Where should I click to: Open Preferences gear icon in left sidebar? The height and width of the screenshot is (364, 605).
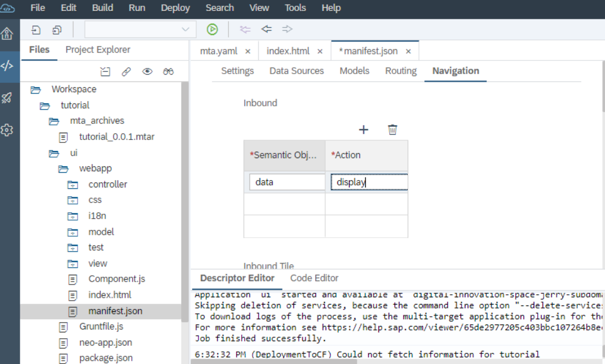pos(7,130)
